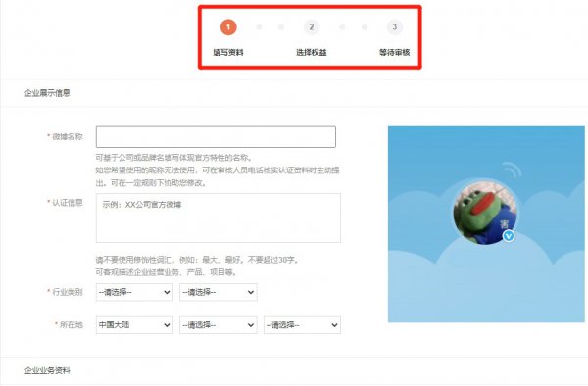Click 企业展示信息 section heading
The height and width of the screenshot is (386, 588).
tap(47, 93)
